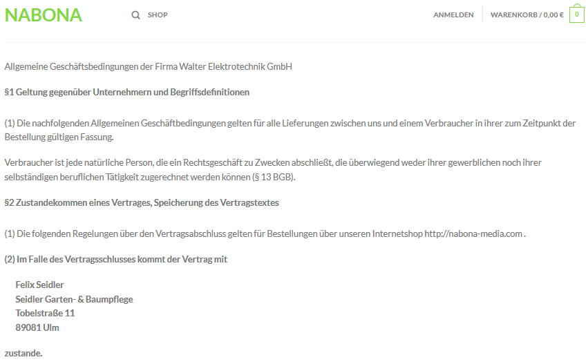Click the shopping bag cart icon
The height and width of the screenshot is (364, 588).
click(577, 15)
